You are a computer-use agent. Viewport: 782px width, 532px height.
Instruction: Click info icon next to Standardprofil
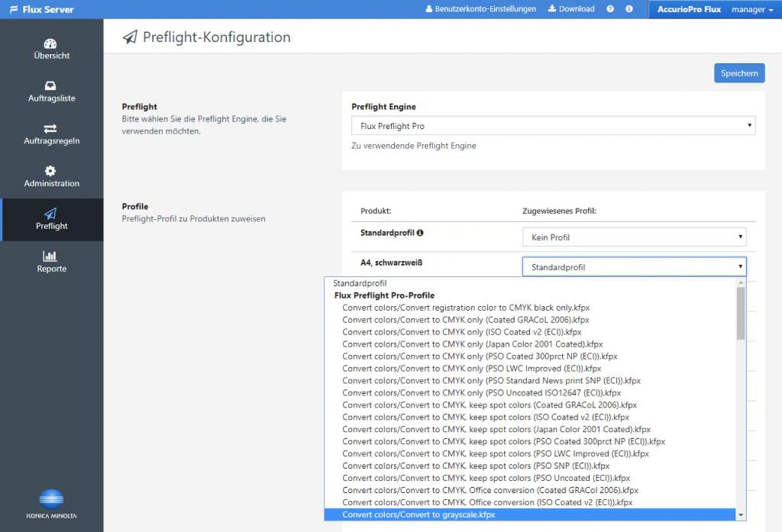click(x=420, y=232)
